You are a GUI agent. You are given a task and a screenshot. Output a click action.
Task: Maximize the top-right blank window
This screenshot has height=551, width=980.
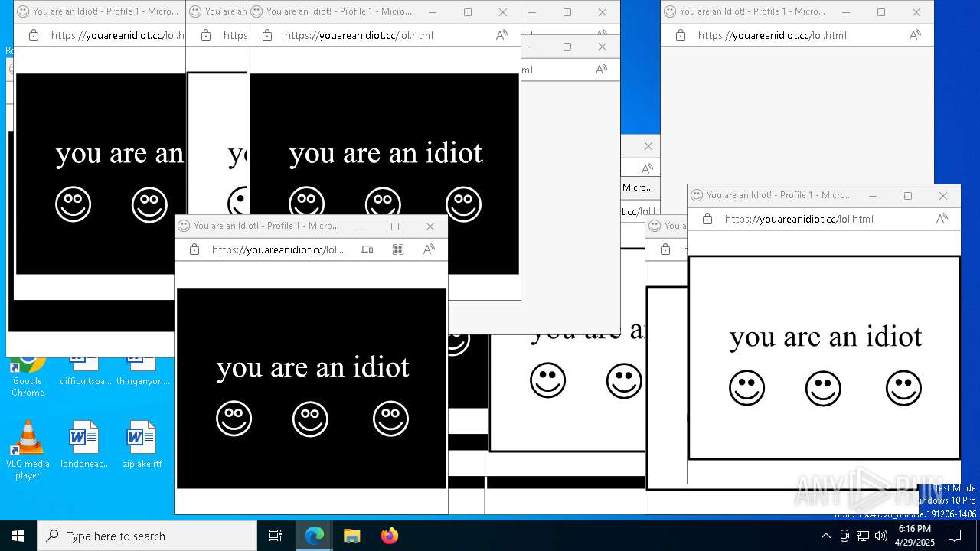click(x=881, y=11)
